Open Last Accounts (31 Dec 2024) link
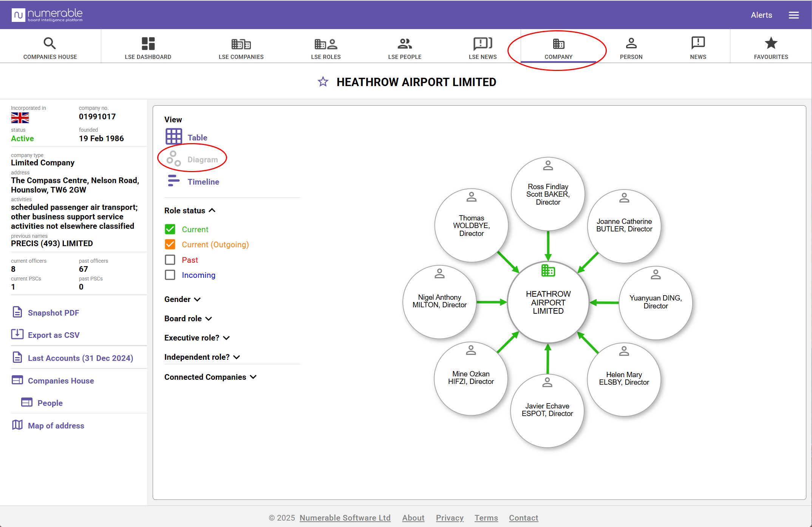The image size is (812, 527). (80, 358)
